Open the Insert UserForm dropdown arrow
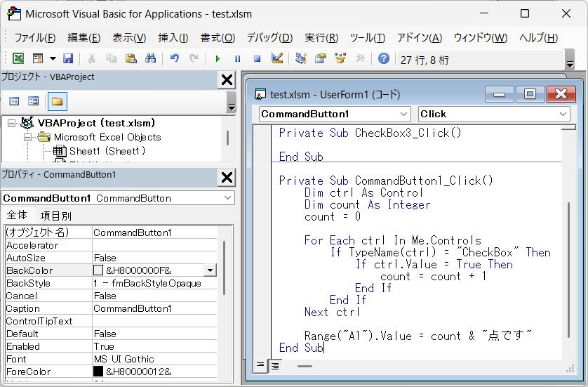This screenshot has height=387, width=588. pyautogui.click(x=53, y=58)
